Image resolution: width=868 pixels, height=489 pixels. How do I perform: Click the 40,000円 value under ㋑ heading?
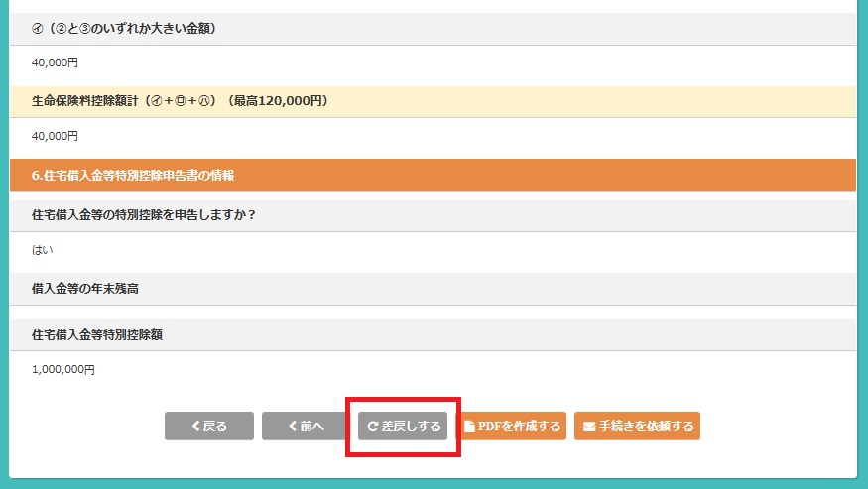coord(55,62)
